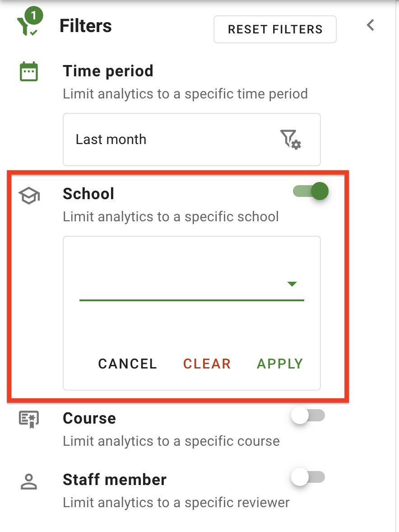This screenshot has width=399, height=532.
Task: Apply the School filter selection
Action: point(280,364)
